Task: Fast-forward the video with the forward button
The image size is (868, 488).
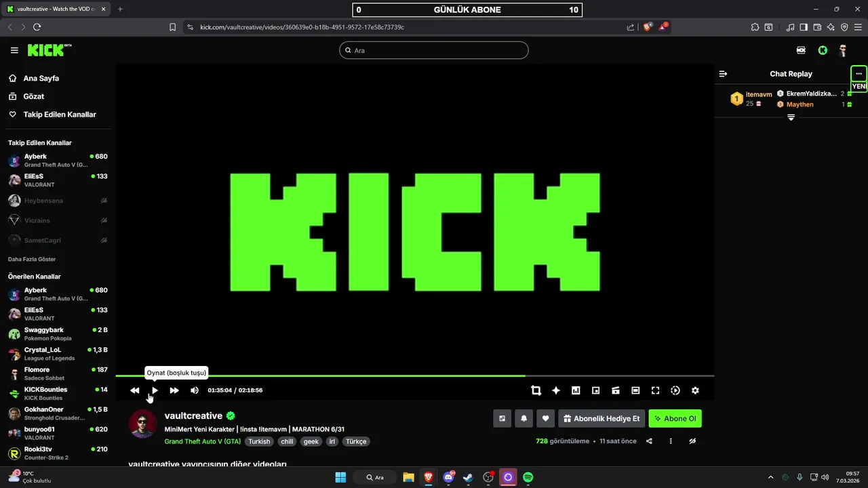Action: point(174,390)
